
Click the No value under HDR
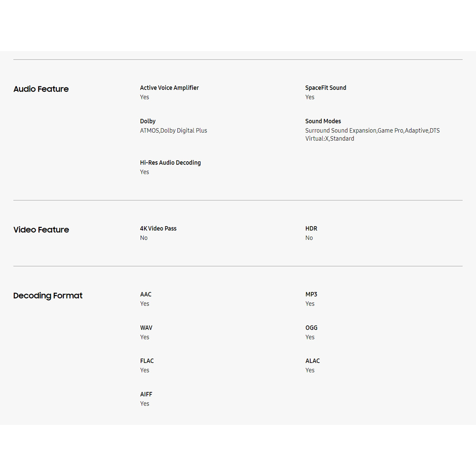(x=309, y=238)
